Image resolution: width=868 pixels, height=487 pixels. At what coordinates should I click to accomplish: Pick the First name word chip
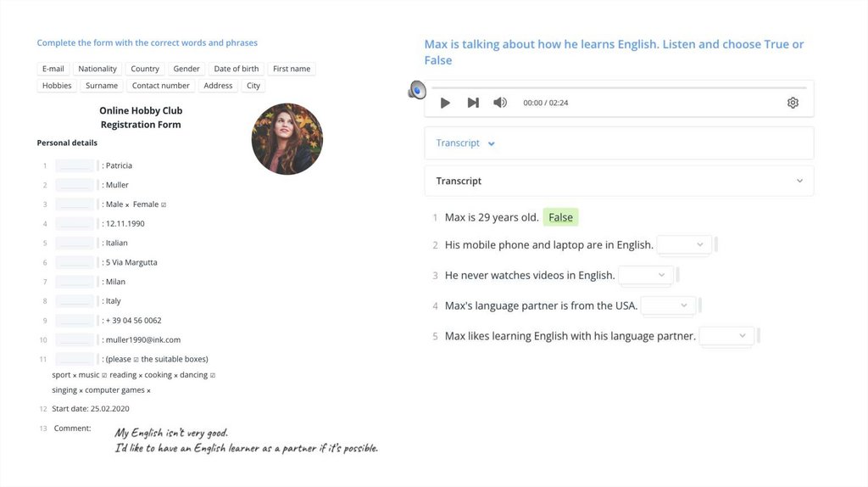(292, 69)
